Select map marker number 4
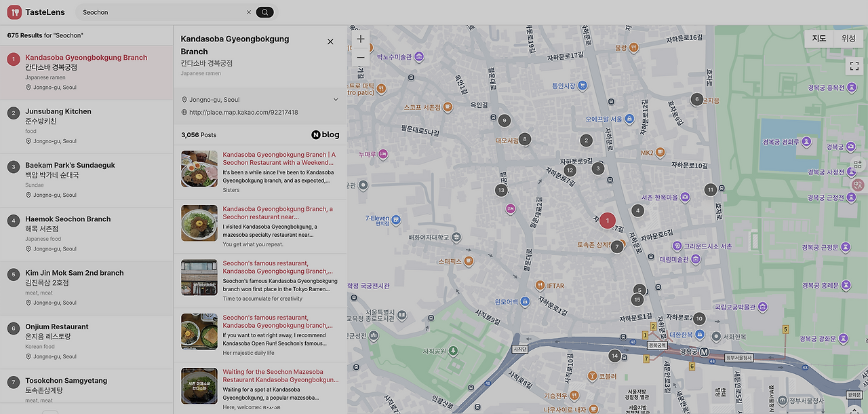The height and width of the screenshot is (414, 868). tap(637, 211)
